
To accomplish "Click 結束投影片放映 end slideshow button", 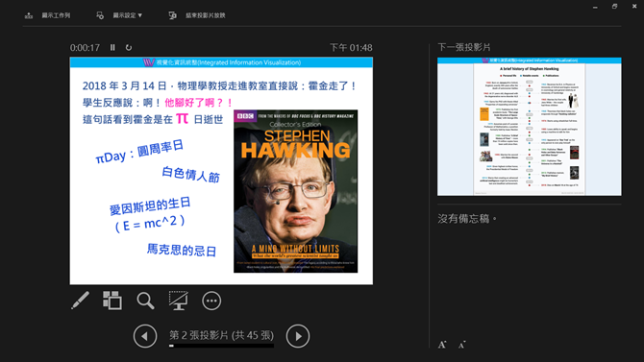I will (206, 15).
